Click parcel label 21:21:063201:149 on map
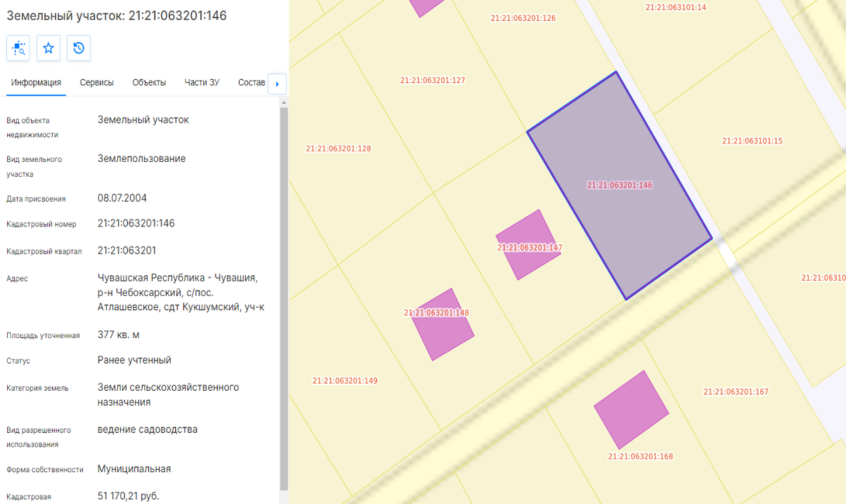The image size is (846, 504). 345,381
